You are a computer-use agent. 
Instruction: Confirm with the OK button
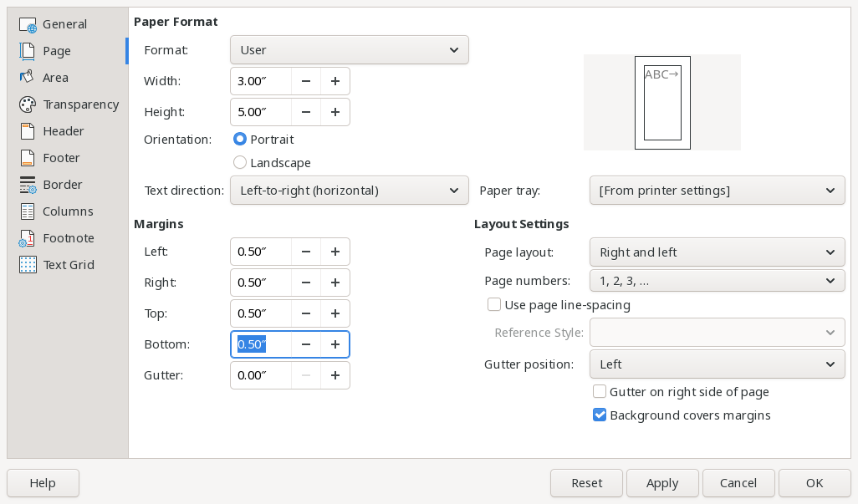click(815, 483)
